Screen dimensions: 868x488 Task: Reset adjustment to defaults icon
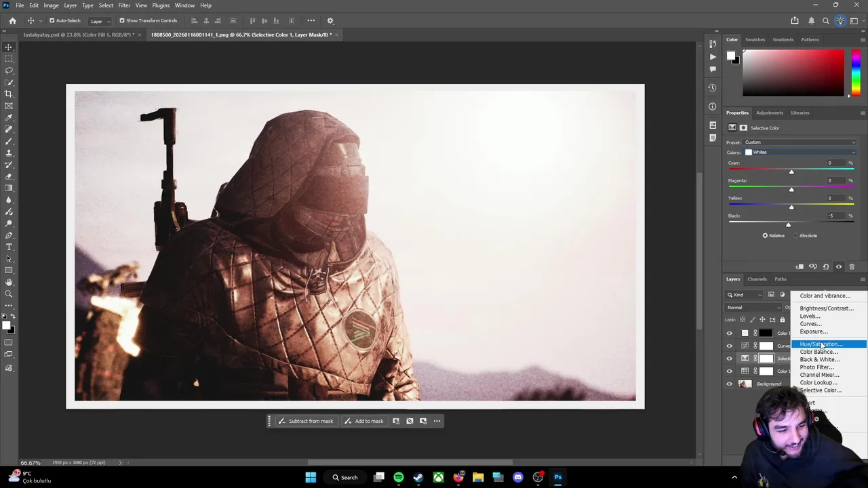(x=825, y=266)
